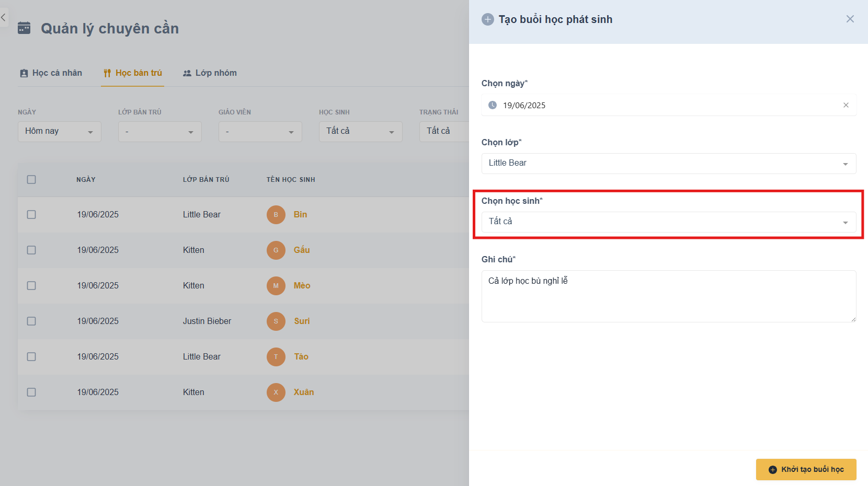Clear the selected date 19/06/2025
Viewport: 868px width, 486px height.
846,105
